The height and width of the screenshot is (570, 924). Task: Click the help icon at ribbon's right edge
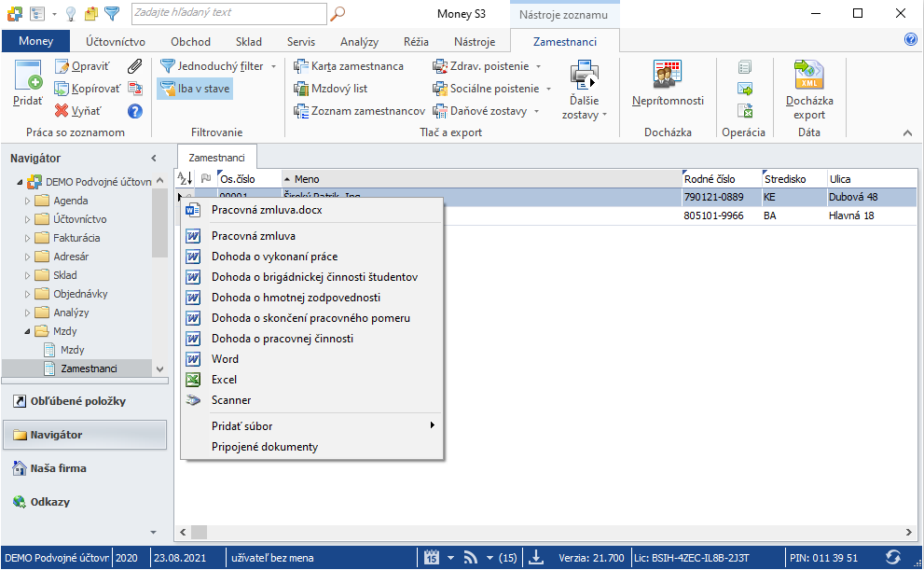[910, 39]
